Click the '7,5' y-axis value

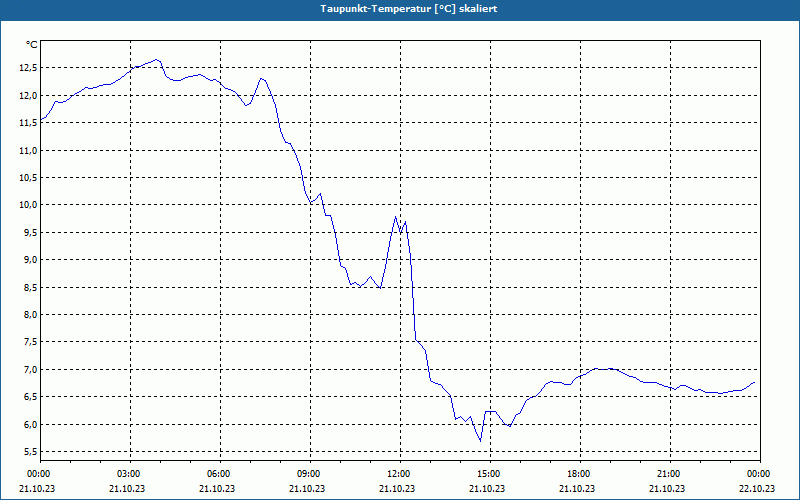[31, 342]
